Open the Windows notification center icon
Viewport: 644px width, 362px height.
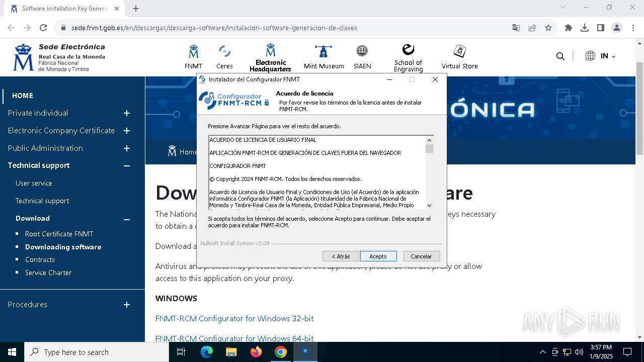click(627, 352)
